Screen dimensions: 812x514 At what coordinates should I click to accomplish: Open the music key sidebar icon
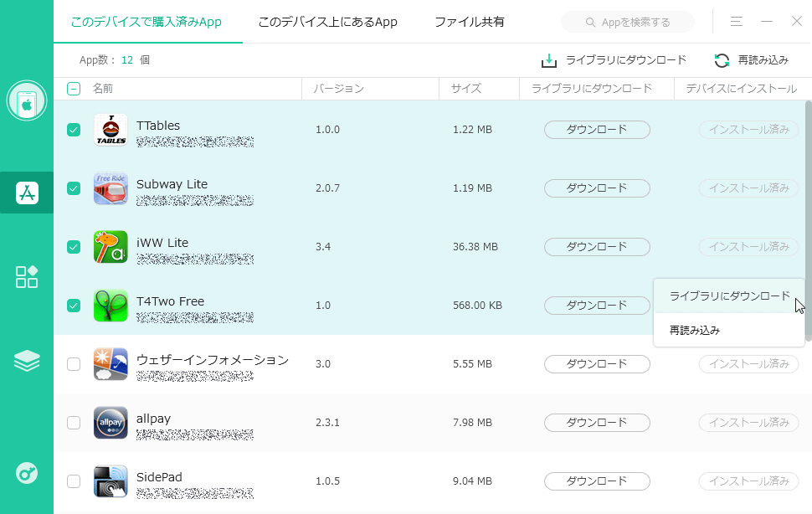coord(27,474)
